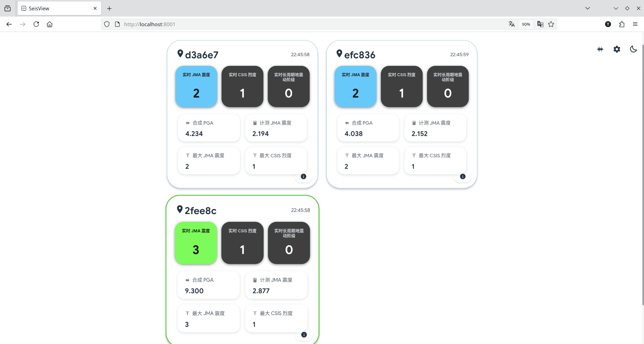This screenshot has height=344, width=644.
Task: Click the location pin of 2fee8c
Action: tap(180, 209)
